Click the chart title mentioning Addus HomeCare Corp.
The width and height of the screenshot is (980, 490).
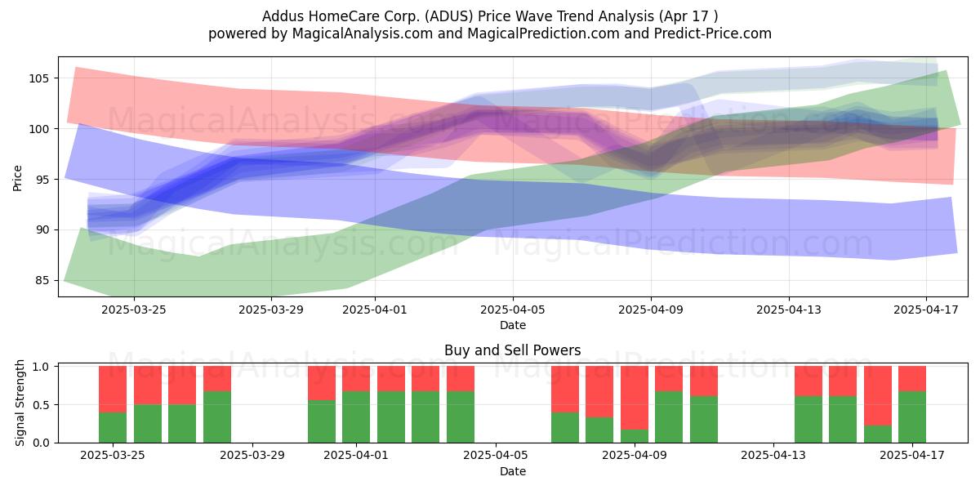(490, 16)
